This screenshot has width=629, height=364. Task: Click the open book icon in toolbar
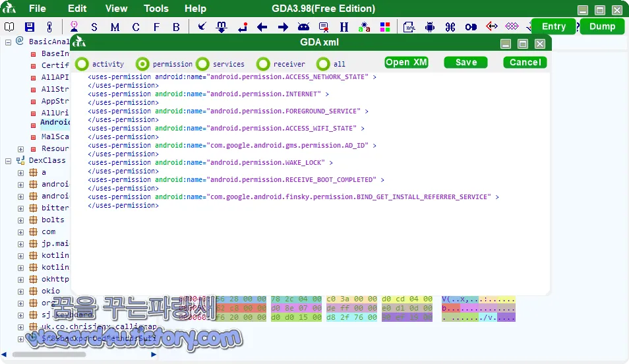(9, 27)
